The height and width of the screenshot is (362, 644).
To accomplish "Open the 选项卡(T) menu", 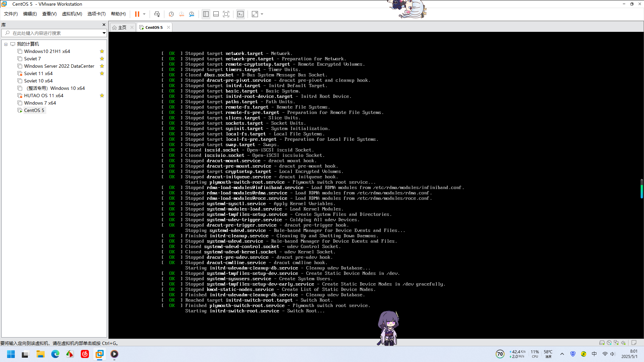I will tap(96, 14).
